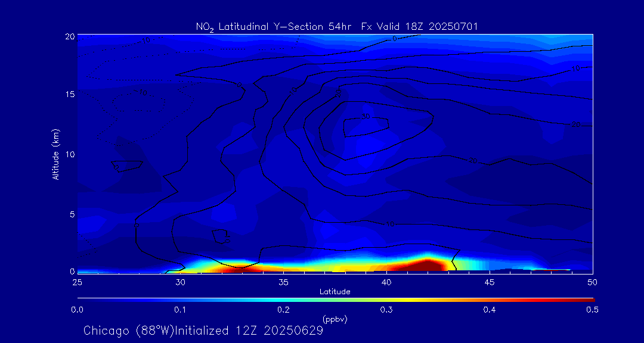Pick the color scale label 0.0
This screenshot has height=343, width=644.
pyautogui.click(x=78, y=310)
